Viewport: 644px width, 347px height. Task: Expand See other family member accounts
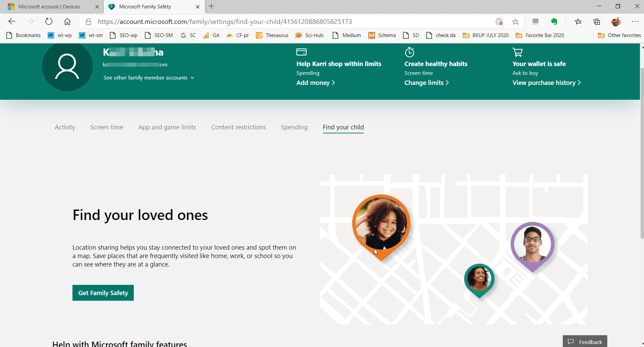coord(149,78)
